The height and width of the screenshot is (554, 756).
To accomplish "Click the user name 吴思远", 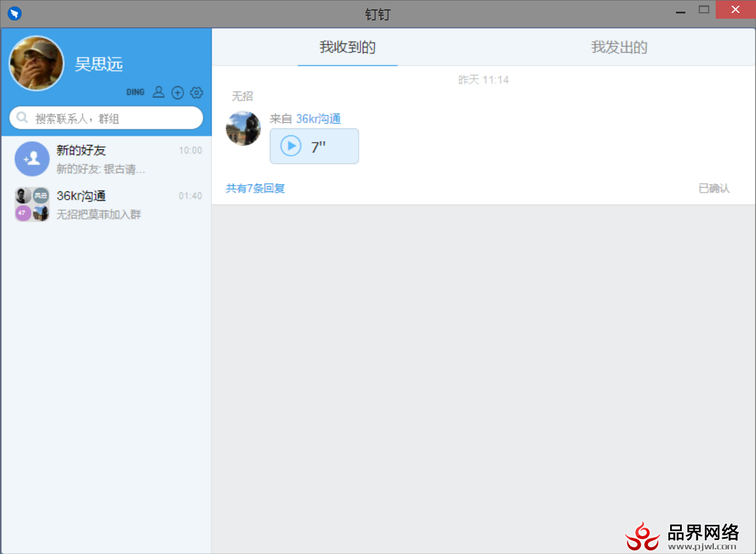I will (x=99, y=64).
